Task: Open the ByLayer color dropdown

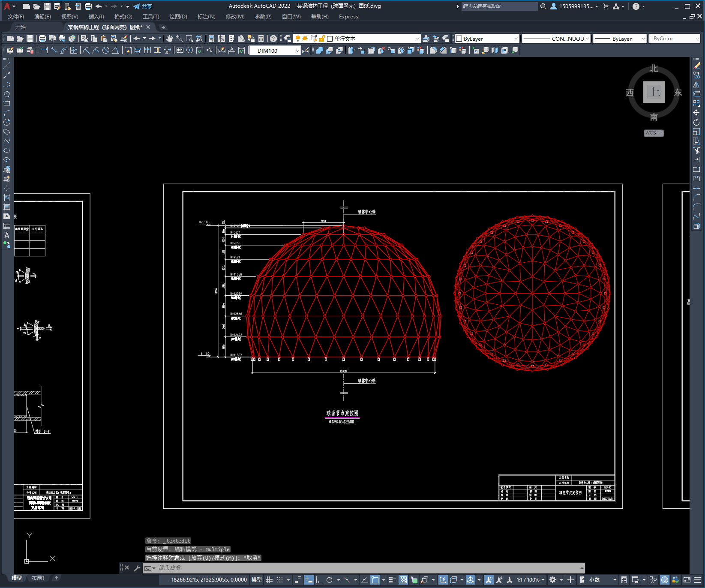Action: 487,39
